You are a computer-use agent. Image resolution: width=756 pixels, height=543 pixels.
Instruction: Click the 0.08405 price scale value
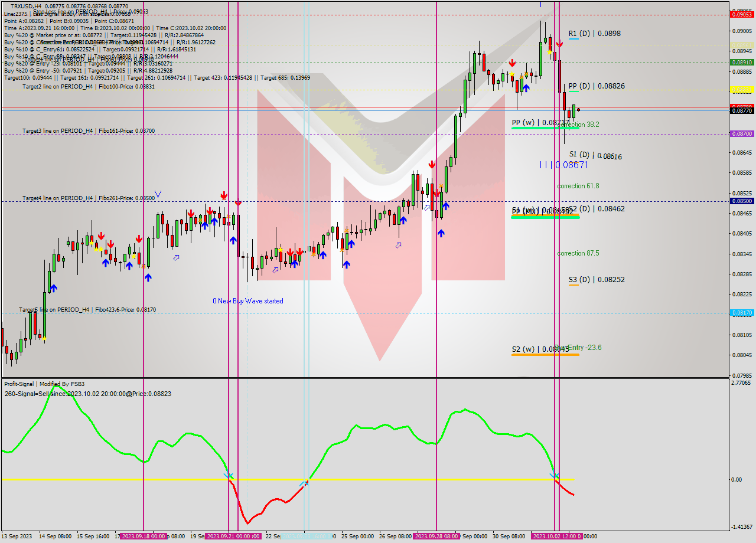pos(742,234)
